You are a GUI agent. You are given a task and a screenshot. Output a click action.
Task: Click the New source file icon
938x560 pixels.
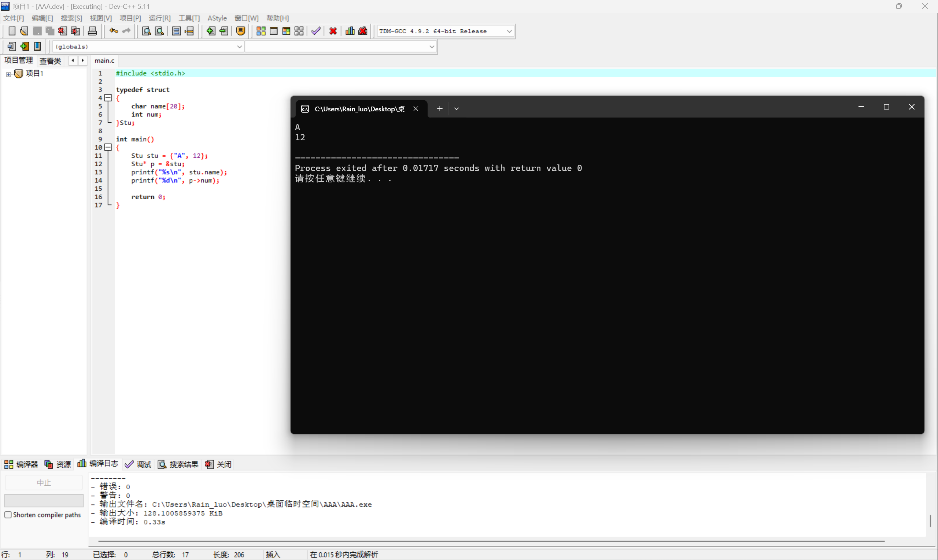click(12, 31)
